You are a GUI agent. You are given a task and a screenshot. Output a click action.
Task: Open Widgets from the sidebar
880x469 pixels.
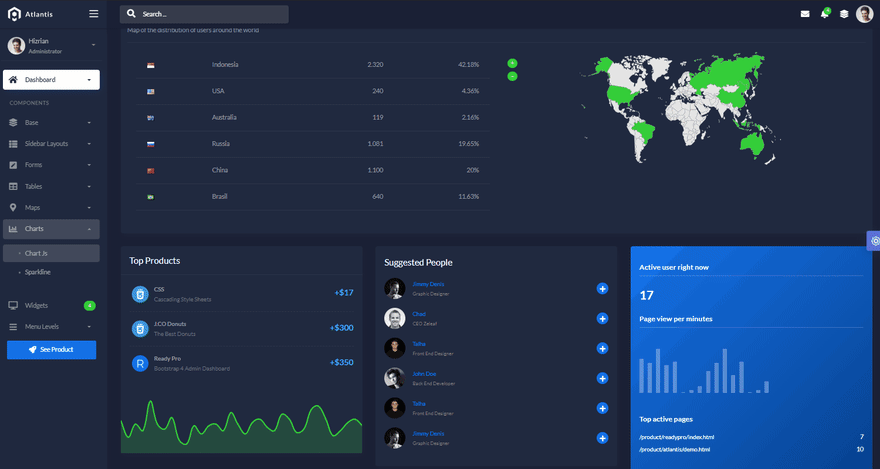(52, 305)
